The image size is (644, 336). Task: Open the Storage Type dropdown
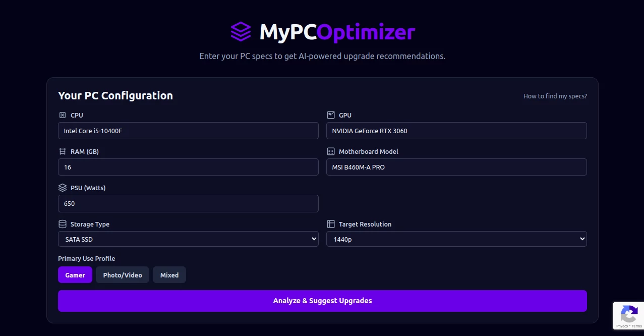(x=188, y=239)
